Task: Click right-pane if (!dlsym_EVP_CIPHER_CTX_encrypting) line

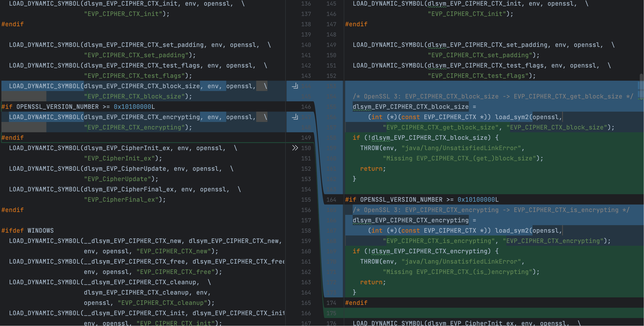Action: click(426, 251)
